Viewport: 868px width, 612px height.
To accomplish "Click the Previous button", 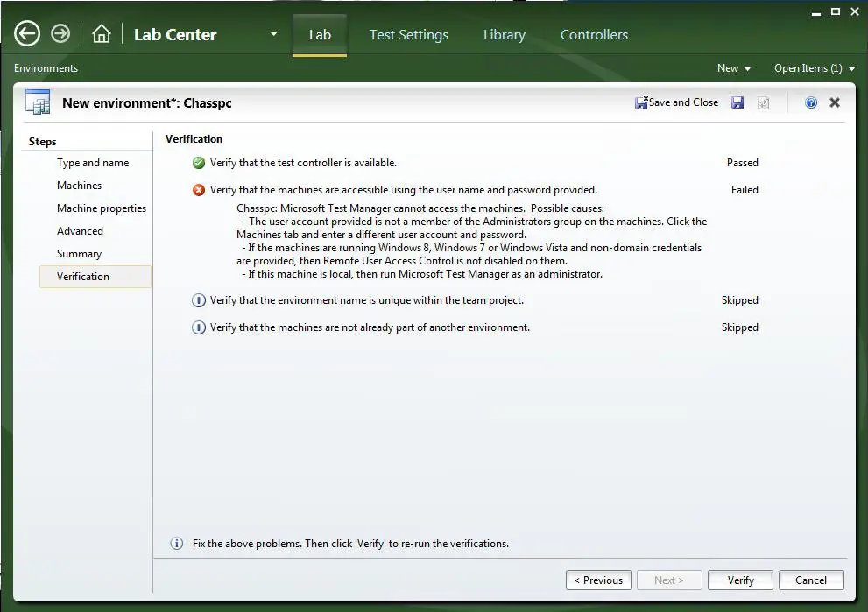I will click(x=598, y=580).
